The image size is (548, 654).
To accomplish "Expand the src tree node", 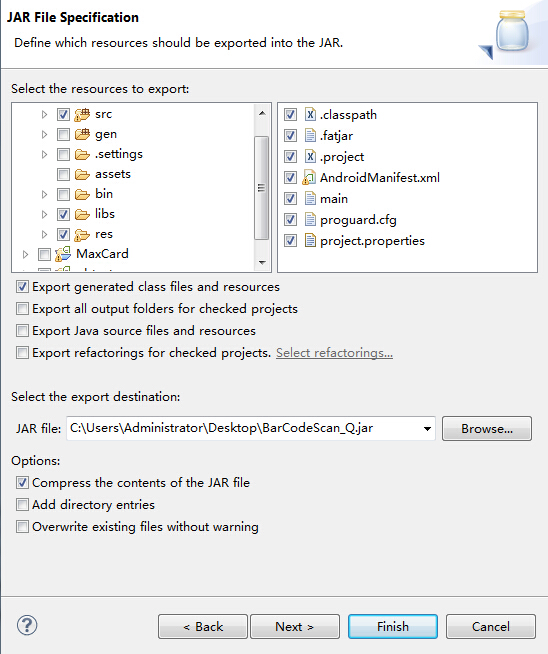I will [x=44, y=114].
